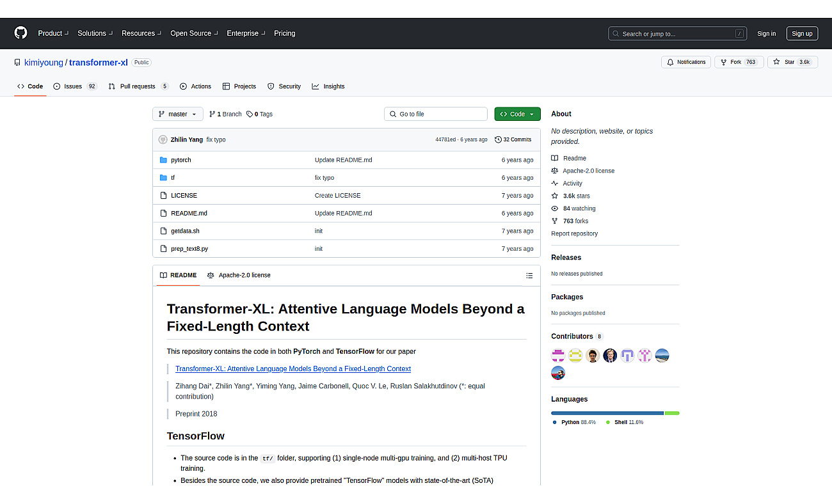Open the Security tab

[x=284, y=86]
